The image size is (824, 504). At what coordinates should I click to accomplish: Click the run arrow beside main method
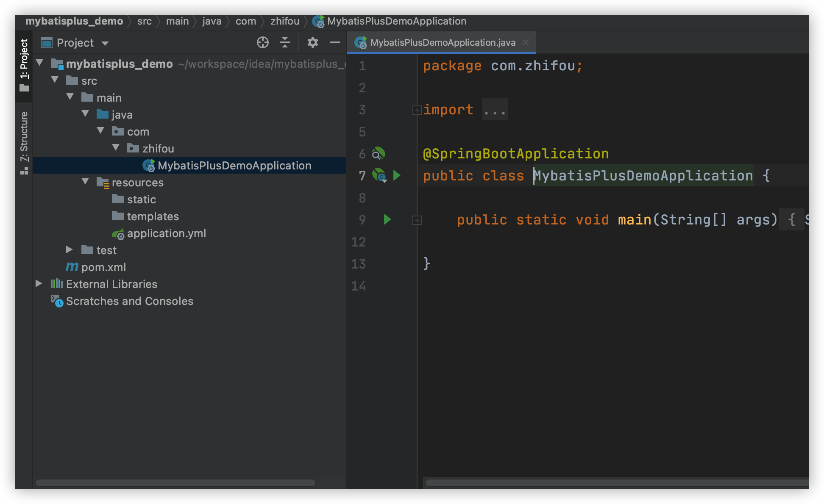[x=387, y=219]
